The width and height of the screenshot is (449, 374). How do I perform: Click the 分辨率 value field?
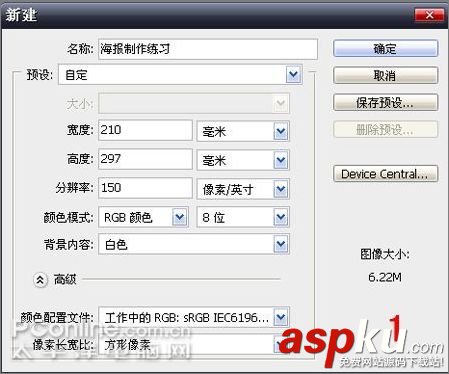pos(145,188)
